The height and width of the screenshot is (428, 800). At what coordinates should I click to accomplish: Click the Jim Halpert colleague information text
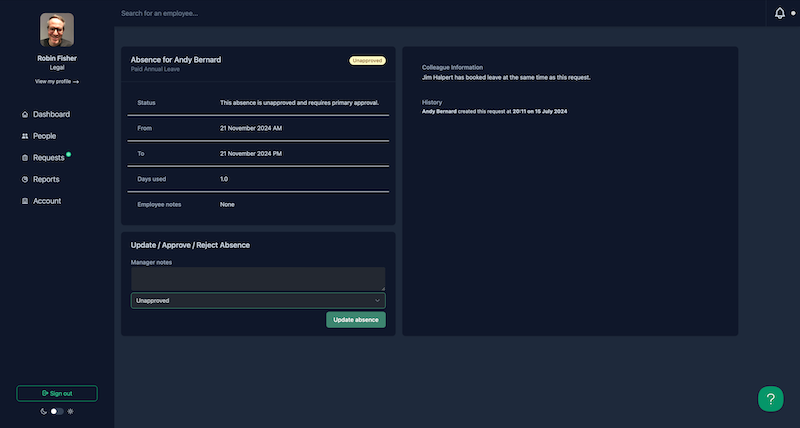(x=506, y=78)
